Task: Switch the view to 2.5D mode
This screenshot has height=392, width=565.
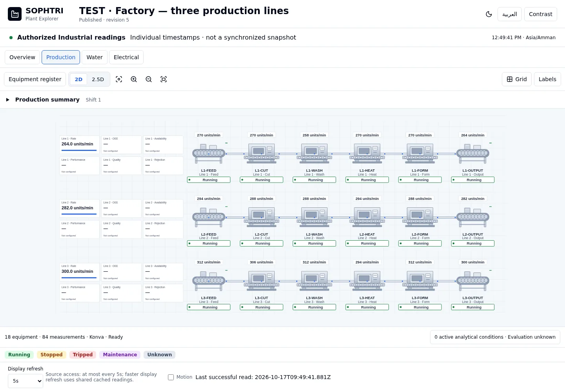Action: pos(98,79)
